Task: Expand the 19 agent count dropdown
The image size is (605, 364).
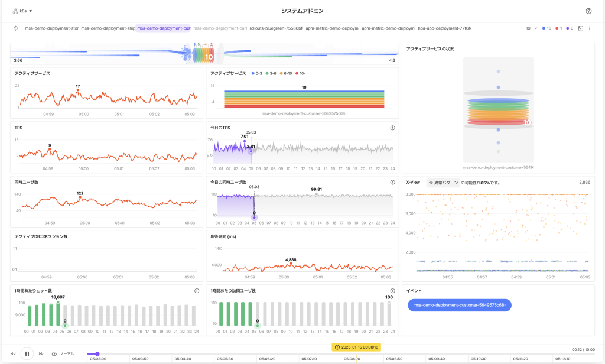Action: click(531, 28)
